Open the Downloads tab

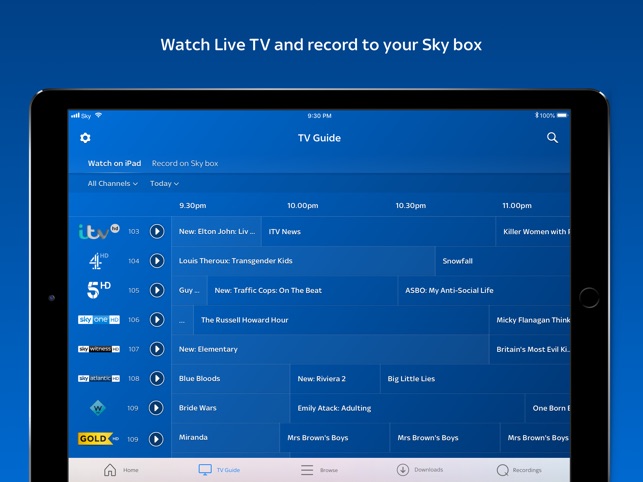click(420, 470)
